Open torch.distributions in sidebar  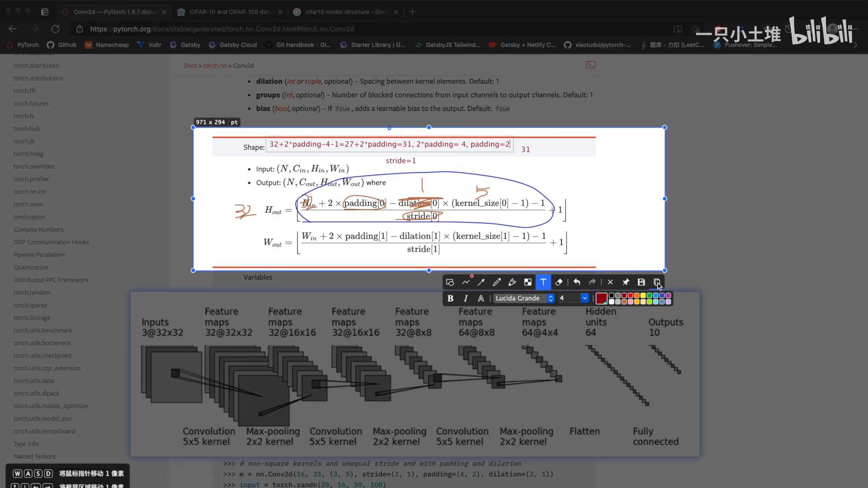point(38,78)
